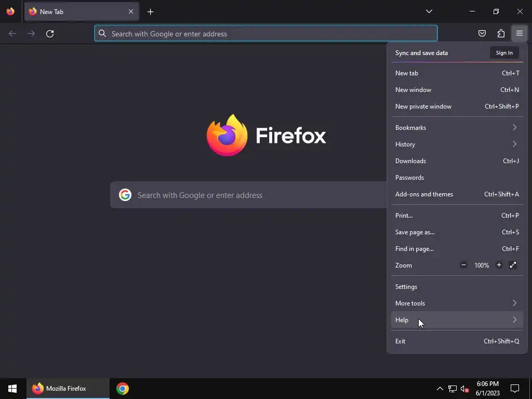532x399 pixels.
Task: Click the magnifier icon in address bar
Action: 102,33
